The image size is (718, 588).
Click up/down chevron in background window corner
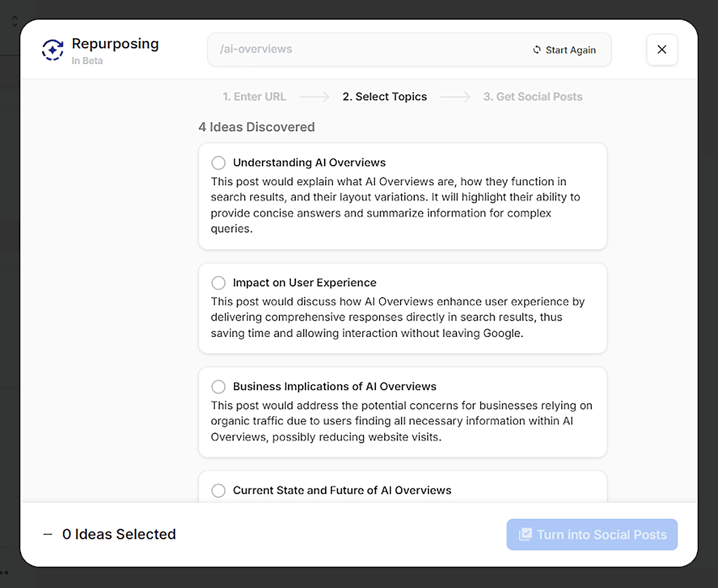pyautogui.click(x=15, y=21)
